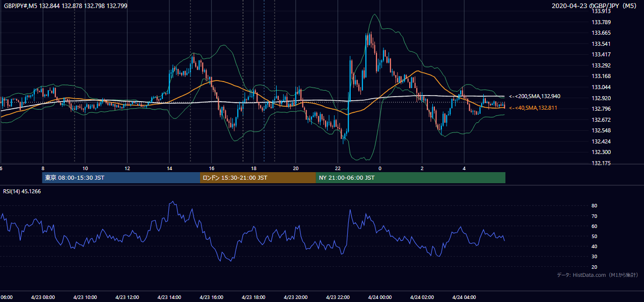Screen dimensions: 644x302
Task: Click hour tick 10 under the price chart
Action: click(85, 169)
